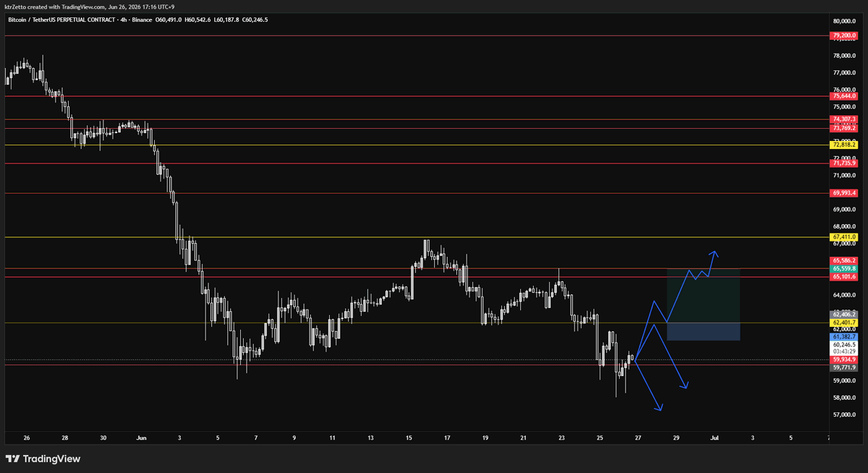The width and height of the screenshot is (868, 473).
Task: Select the 69,993.4 red price label
Action: coord(844,193)
